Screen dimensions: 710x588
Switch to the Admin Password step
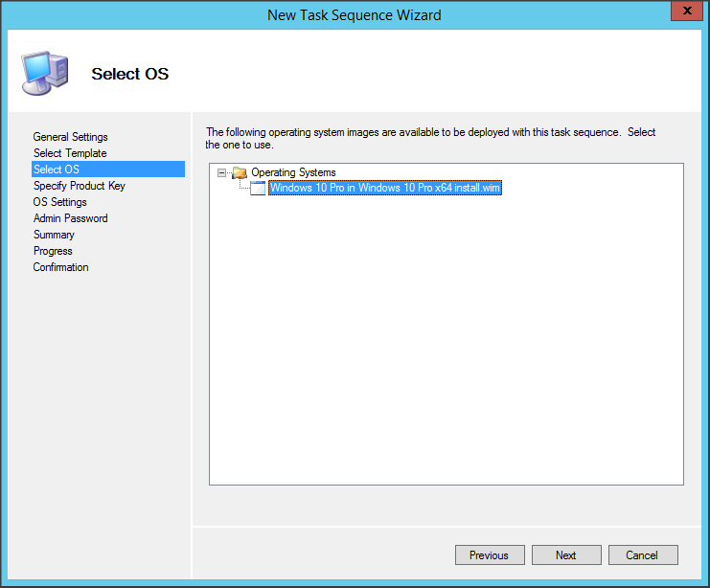[x=70, y=218]
